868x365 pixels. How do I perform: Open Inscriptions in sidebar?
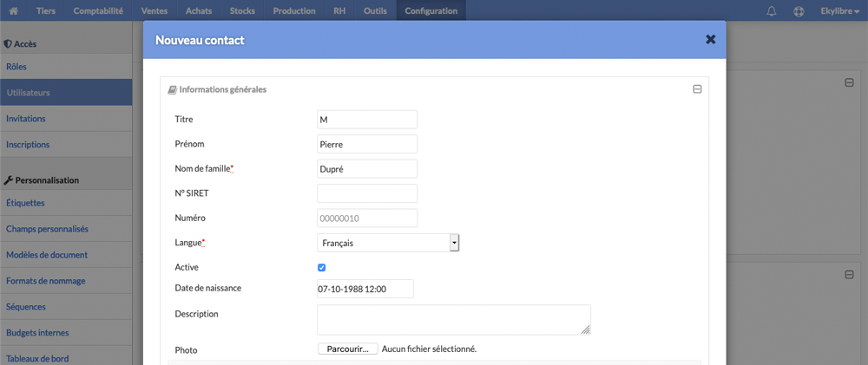pos(66,144)
